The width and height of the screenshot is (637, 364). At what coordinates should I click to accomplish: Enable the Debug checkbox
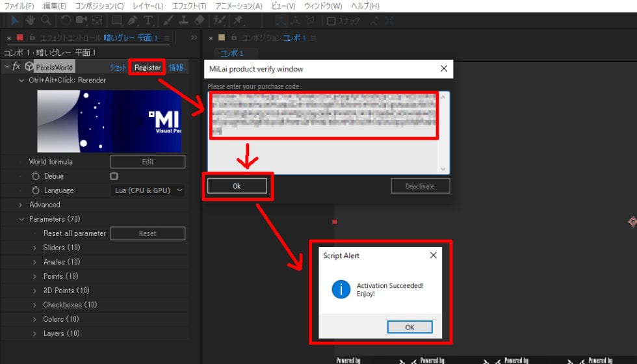coord(114,176)
